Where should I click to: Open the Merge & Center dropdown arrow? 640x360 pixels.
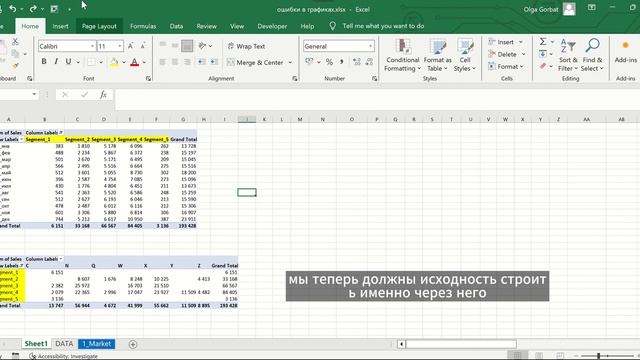point(290,62)
